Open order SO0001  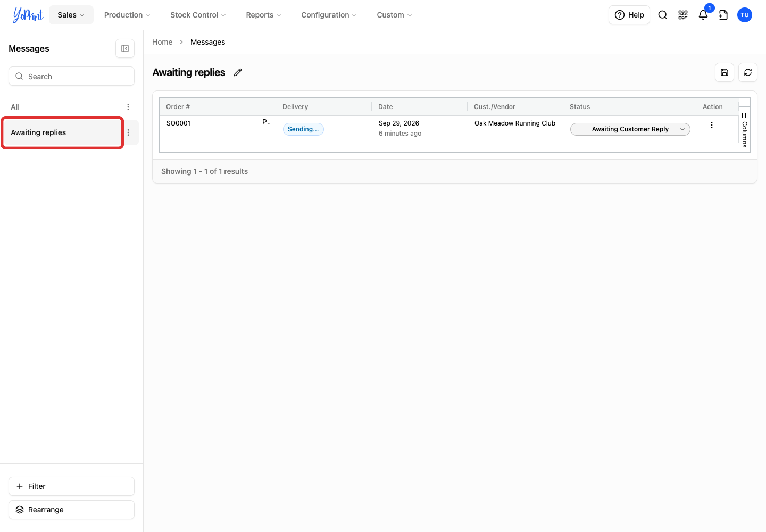[178, 123]
